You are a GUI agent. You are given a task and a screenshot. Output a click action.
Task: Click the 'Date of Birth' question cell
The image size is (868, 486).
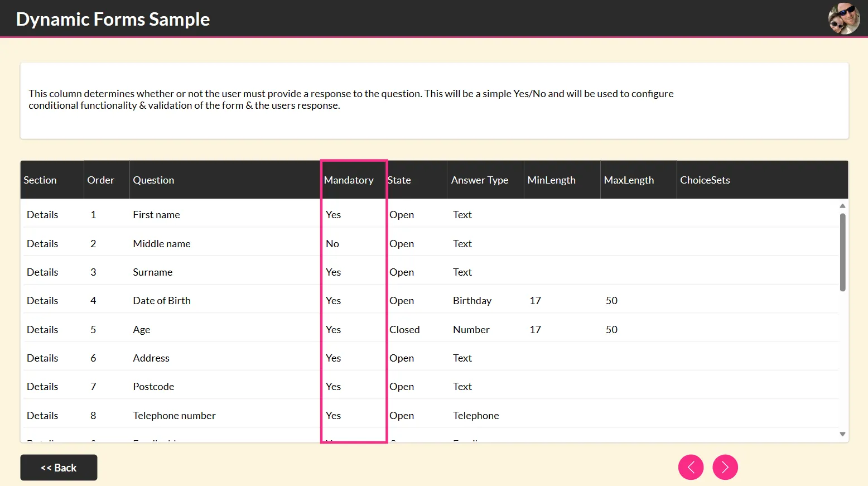coord(162,301)
